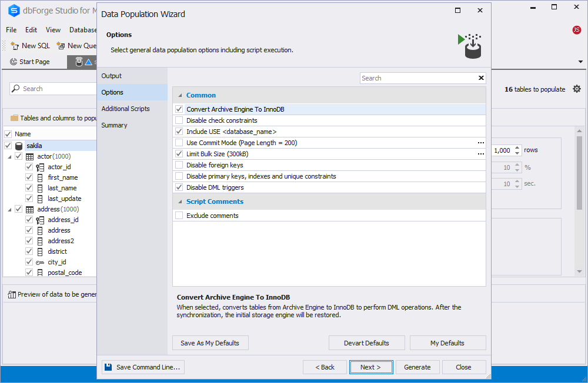Image resolution: width=588 pixels, height=383 pixels.
Task: Toggle Include USE database_name checkbox
Action: 179,132
